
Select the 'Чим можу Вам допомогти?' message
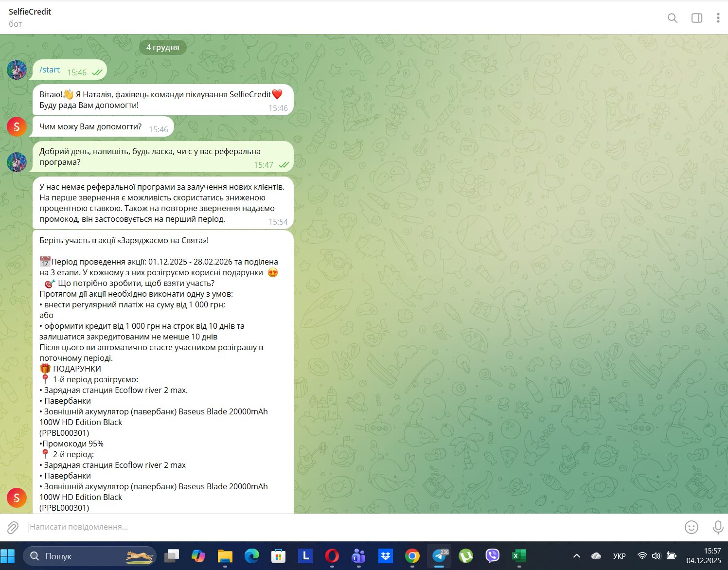(103, 127)
